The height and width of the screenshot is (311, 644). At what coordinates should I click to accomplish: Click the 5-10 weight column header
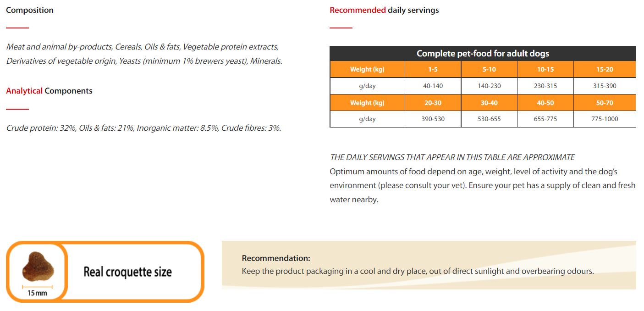489,69
